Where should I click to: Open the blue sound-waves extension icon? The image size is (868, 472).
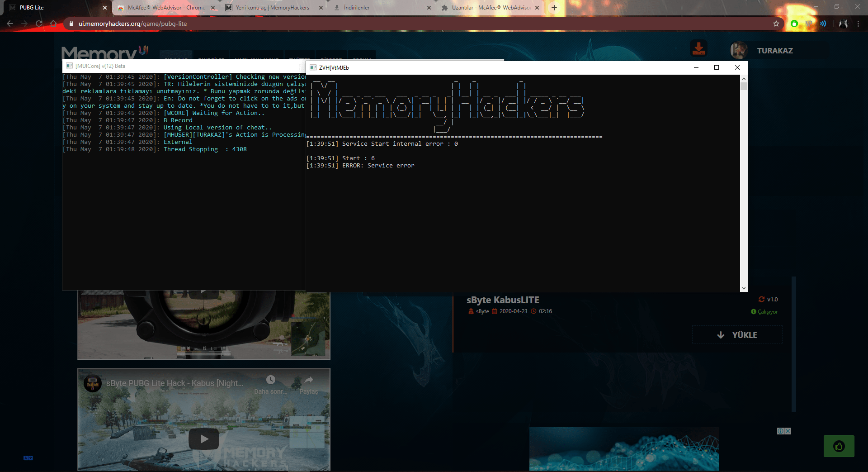(823, 24)
